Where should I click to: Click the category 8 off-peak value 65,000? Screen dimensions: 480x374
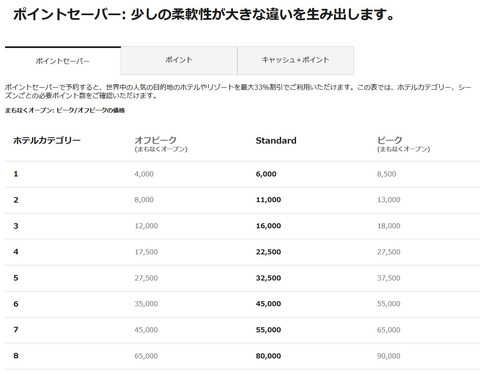[146, 356]
